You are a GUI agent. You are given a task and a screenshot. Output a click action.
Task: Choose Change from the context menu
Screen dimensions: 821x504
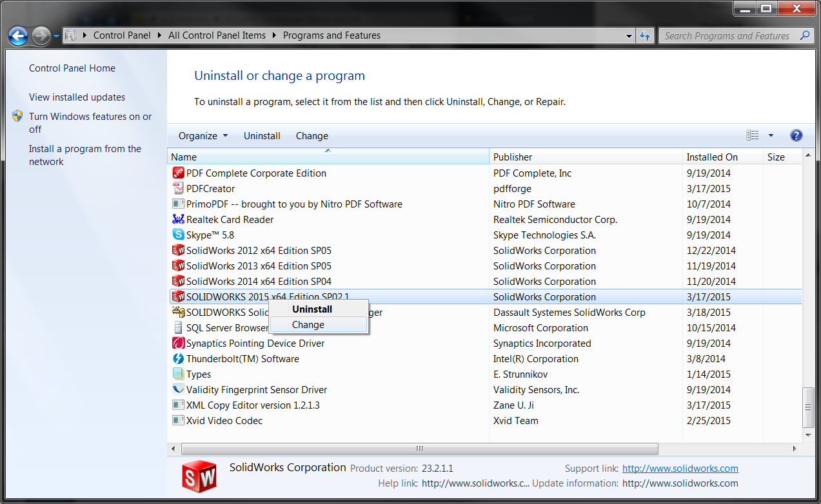click(308, 324)
